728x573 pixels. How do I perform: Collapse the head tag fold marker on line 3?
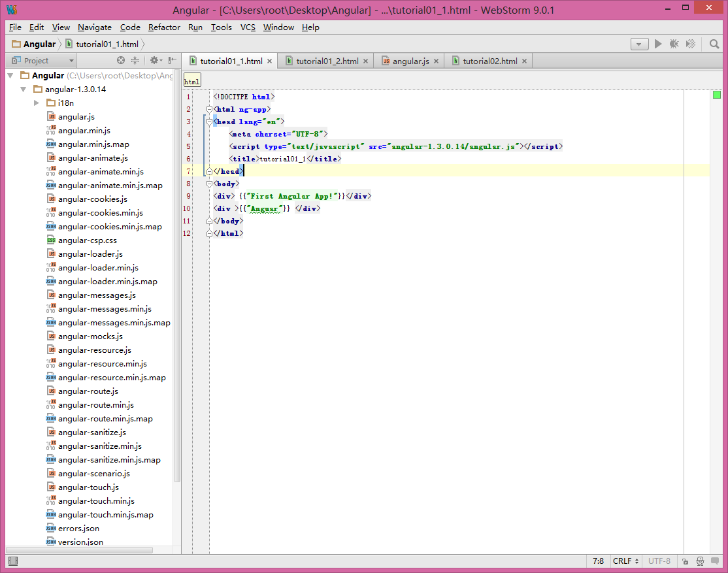(209, 122)
